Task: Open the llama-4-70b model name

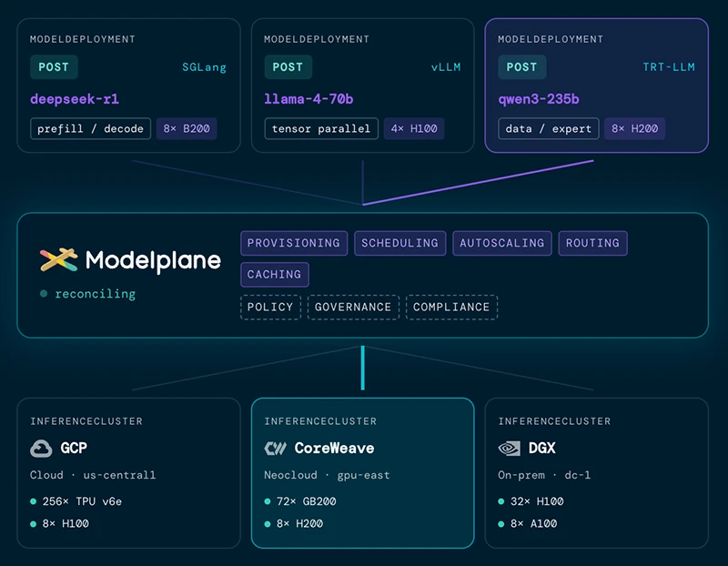Action: (x=308, y=99)
